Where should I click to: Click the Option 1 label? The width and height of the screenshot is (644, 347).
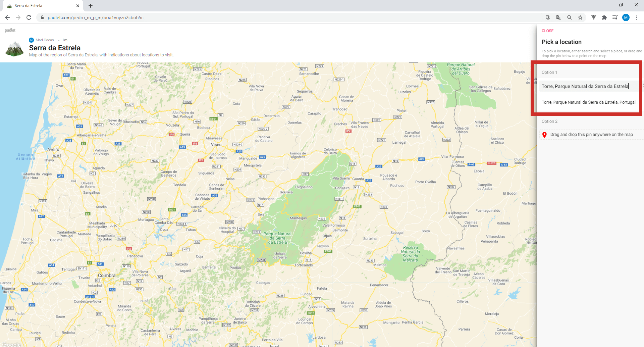549,72
